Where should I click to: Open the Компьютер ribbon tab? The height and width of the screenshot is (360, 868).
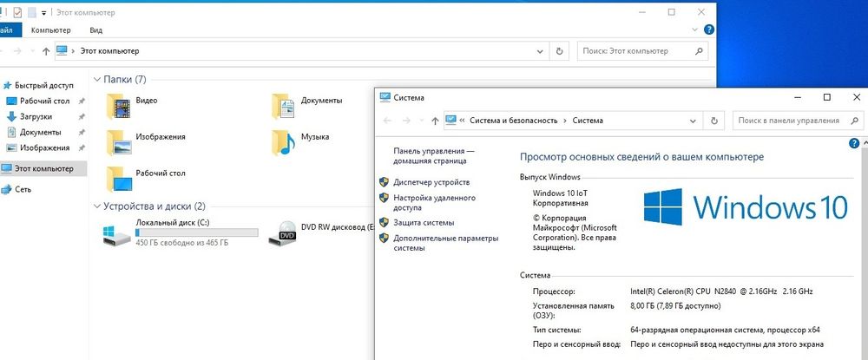tap(51, 29)
